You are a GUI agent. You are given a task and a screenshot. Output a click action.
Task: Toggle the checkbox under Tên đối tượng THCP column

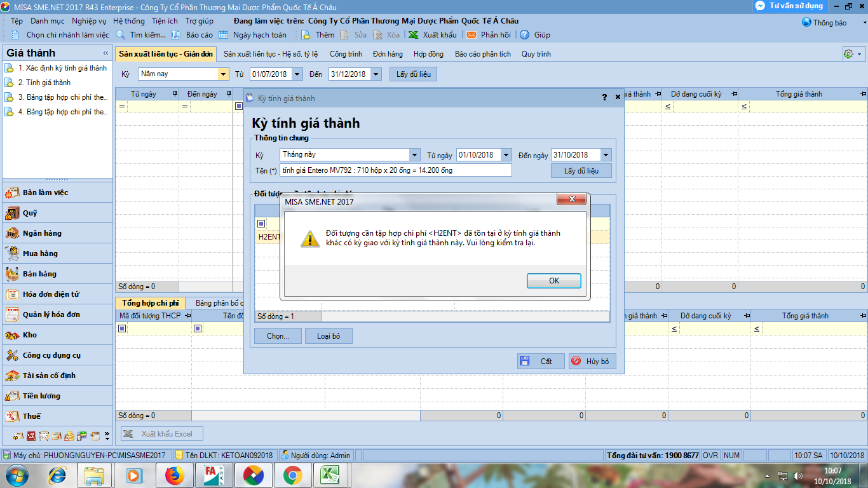tap(198, 329)
